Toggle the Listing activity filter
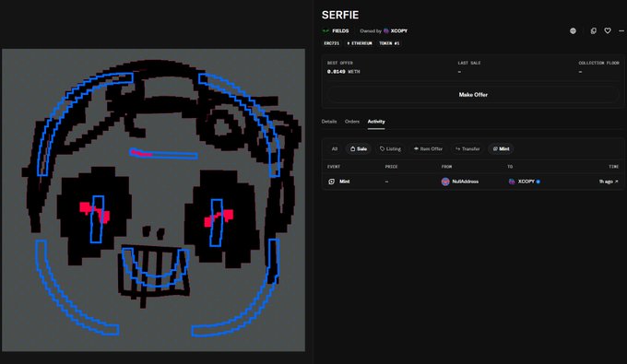This screenshot has width=627, height=364. [x=390, y=148]
